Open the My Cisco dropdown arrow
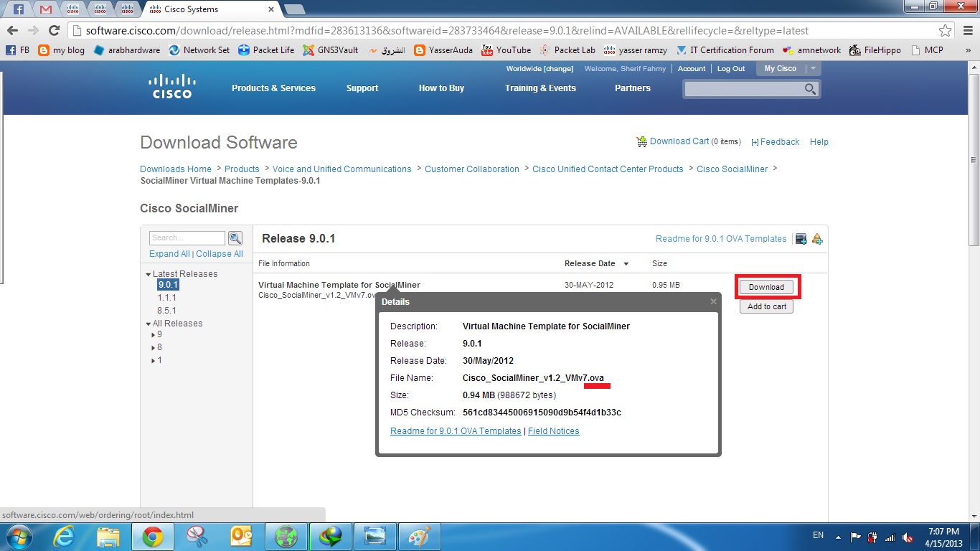The width and height of the screenshot is (980, 551). tap(813, 69)
